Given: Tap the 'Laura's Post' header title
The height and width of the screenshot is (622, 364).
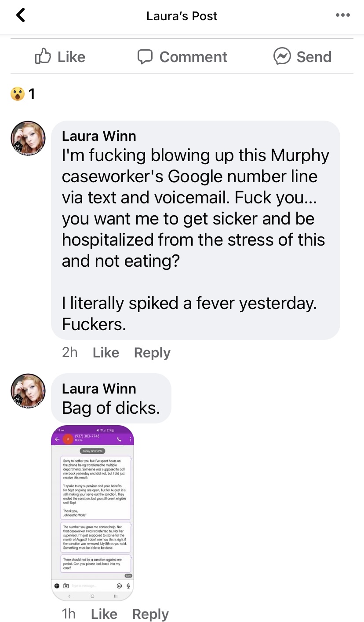Looking at the screenshot, I should click(x=182, y=16).
